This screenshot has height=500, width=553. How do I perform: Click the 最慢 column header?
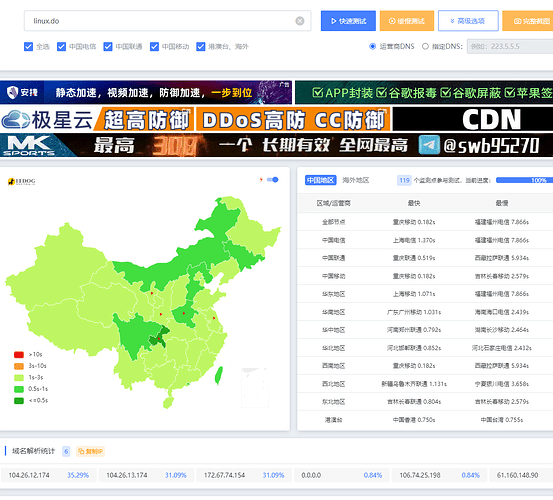[x=502, y=203]
